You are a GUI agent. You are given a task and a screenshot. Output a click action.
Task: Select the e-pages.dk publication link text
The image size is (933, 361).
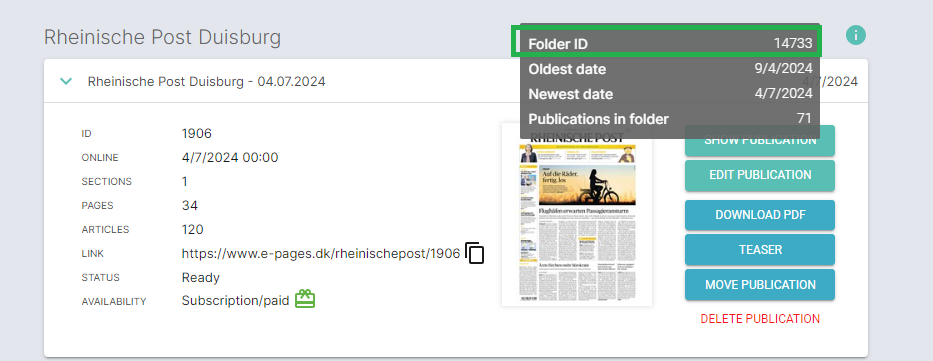pos(321,253)
